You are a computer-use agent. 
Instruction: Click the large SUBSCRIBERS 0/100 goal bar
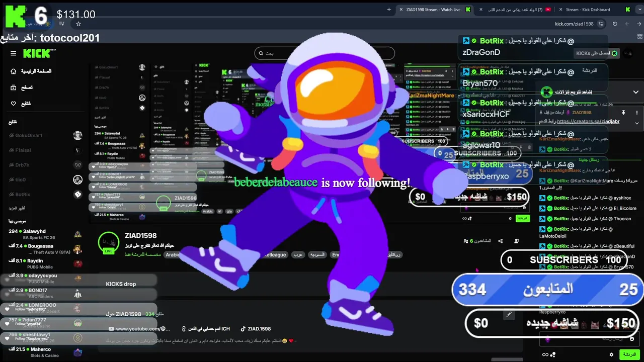tap(565, 260)
